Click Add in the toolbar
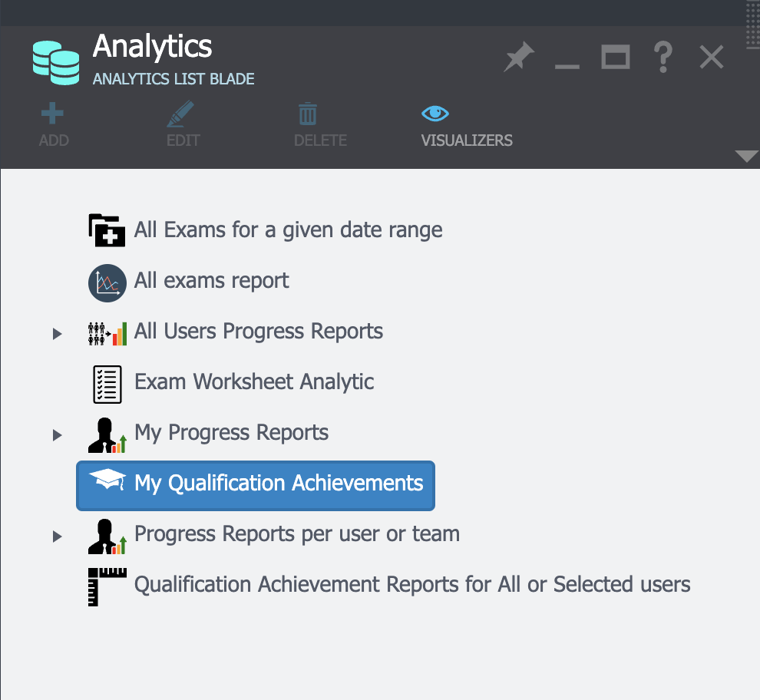The height and width of the screenshot is (700, 760). [53, 126]
